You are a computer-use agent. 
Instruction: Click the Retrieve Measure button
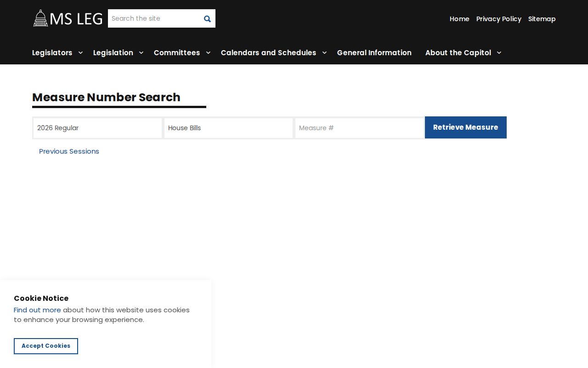click(x=466, y=127)
